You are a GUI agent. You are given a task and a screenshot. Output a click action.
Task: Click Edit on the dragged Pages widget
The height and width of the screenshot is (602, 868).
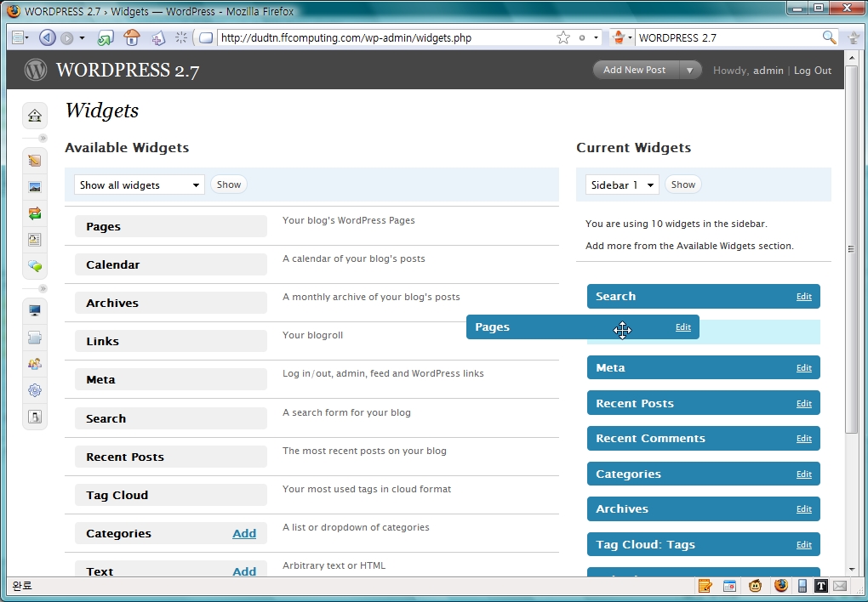coord(683,327)
